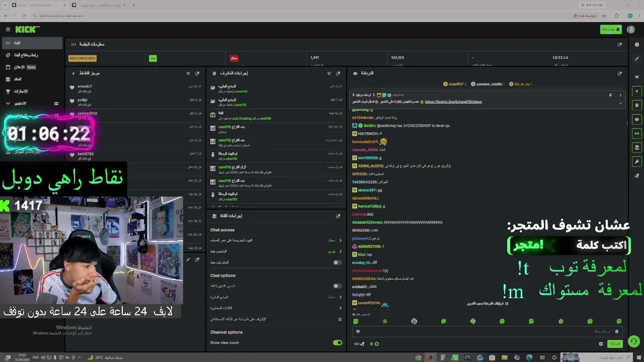Click the chat message input field
644x362 pixels.
coord(488,331)
